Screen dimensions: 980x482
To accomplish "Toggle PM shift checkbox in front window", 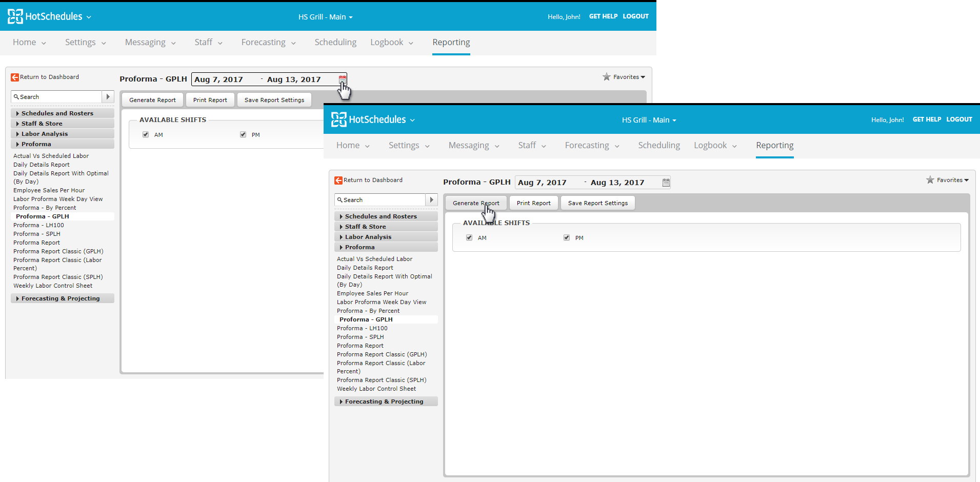I will tap(567, 237).
